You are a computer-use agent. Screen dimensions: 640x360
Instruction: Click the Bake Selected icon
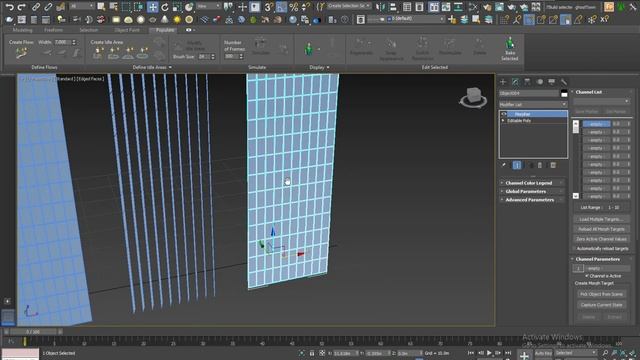pos(509,49)
